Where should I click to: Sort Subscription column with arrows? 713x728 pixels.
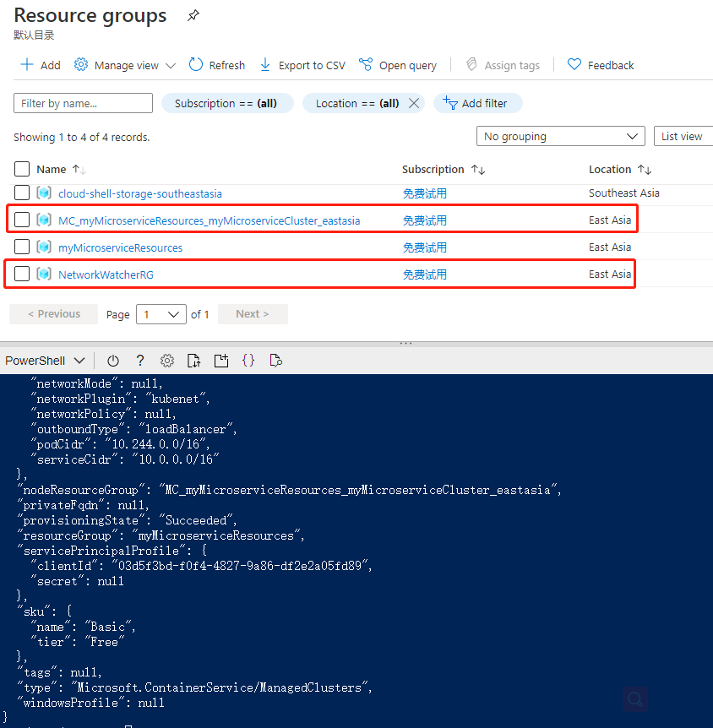click(x=478, y=170)
